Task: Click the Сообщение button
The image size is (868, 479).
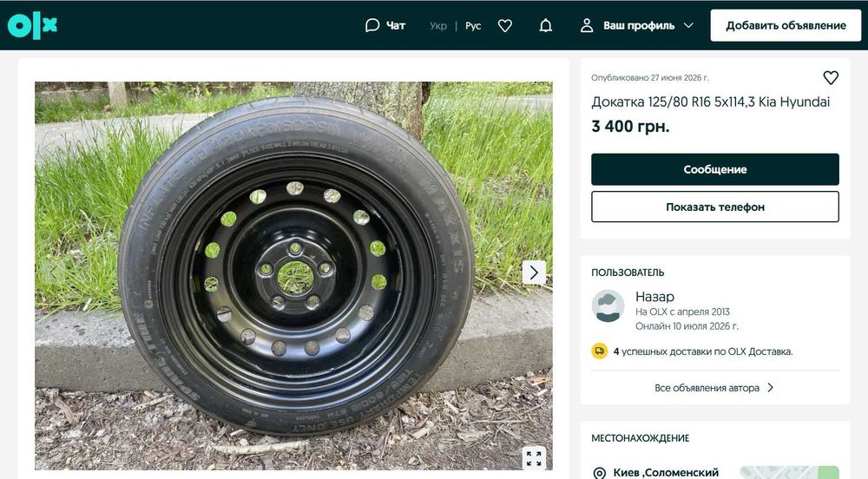Action: click(x=714, y=169)
